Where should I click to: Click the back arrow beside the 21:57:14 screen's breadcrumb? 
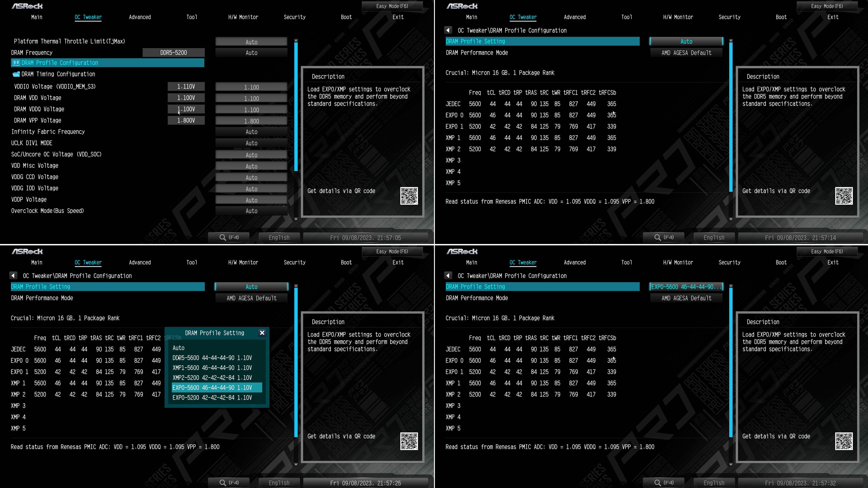click(448, 30)
